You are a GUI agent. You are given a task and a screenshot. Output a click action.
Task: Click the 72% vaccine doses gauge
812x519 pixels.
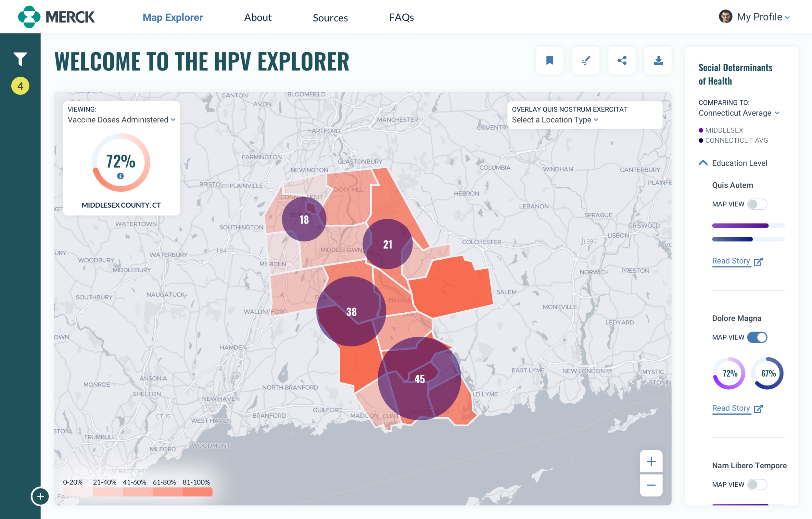pyautogui.click(x=121, y=162)
